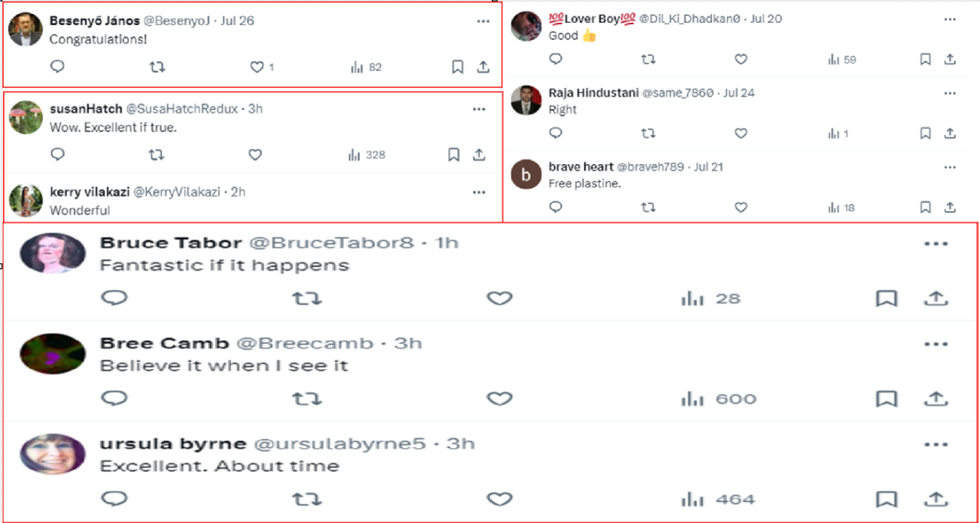Open more options for kerry vilakazi's tweet
980x523 pixels.
click(479, 192)
